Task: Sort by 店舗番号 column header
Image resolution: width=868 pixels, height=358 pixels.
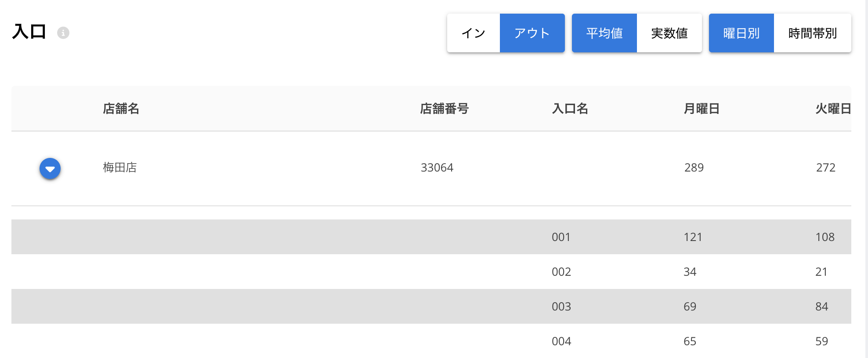Action: 444,108
